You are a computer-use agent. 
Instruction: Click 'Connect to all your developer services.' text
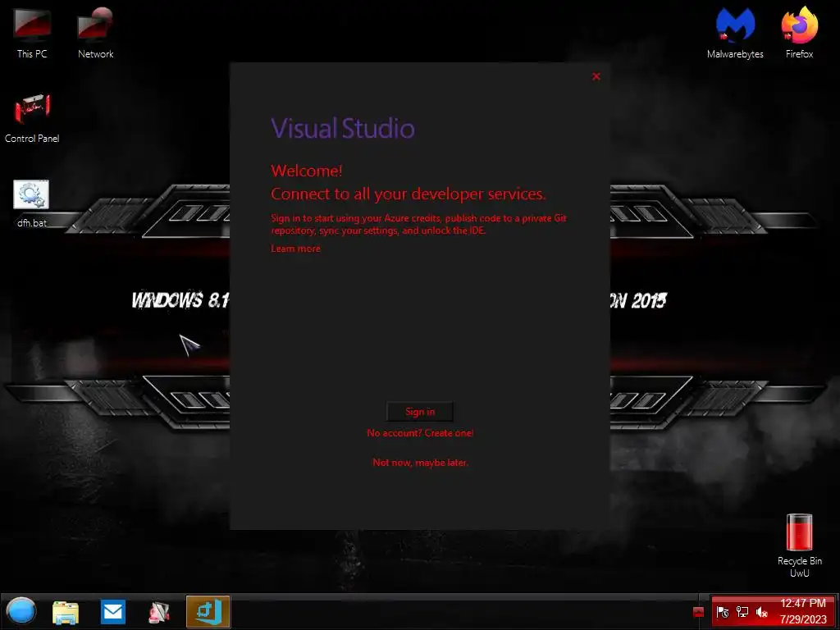click(x=409, y=194)
